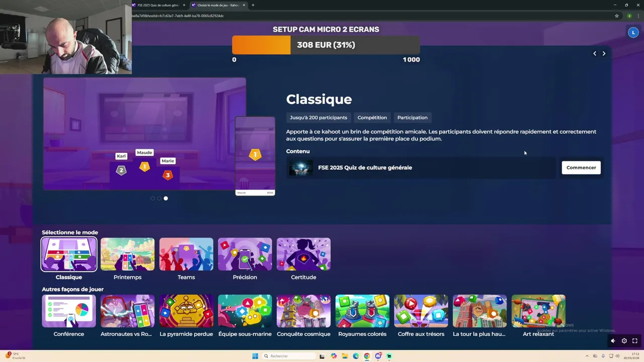This screenshot has width=644, height=362.
Task: Select the third preview carousel dot
Action: [x=166, y=198]
